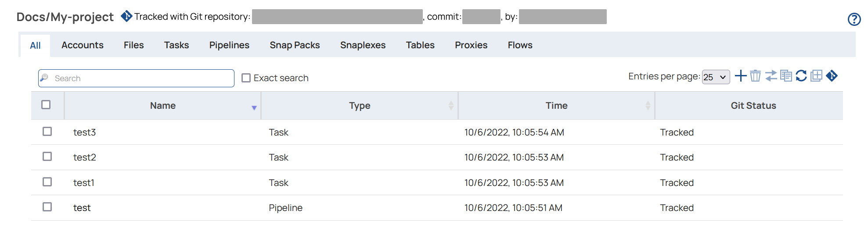Screen dimensions: 868x225
Task: Click Git icon next to project name
Action: tap(126, 16)
